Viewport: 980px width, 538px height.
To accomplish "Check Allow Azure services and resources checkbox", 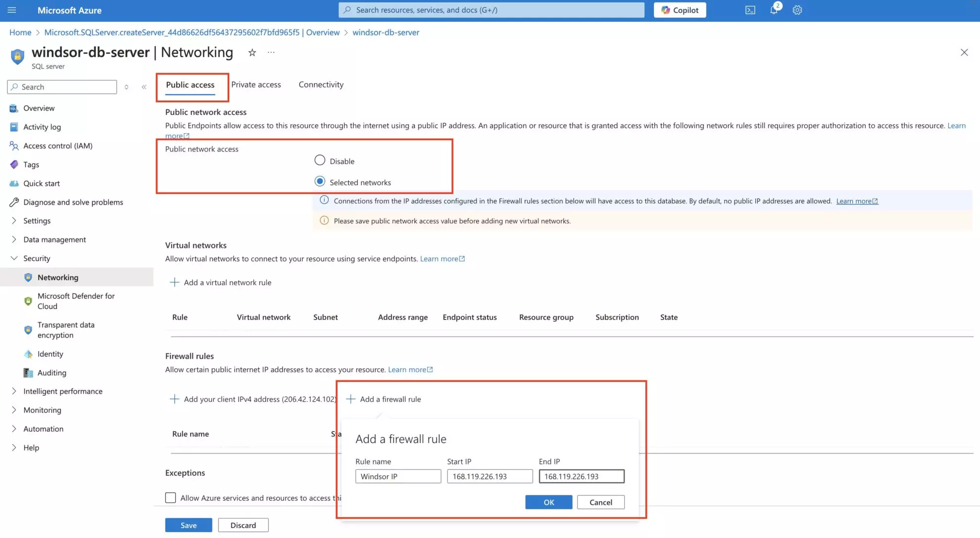I will tap(170, 498).
